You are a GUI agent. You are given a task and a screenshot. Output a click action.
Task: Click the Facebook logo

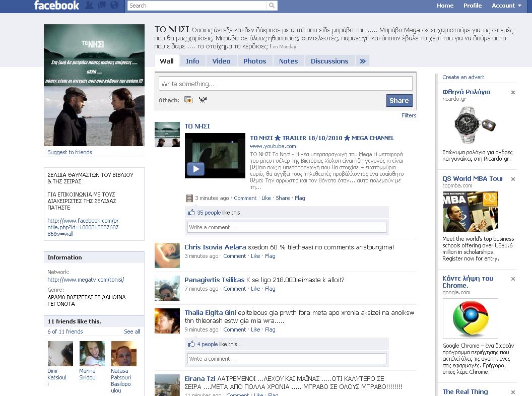[x=56, y=6]
